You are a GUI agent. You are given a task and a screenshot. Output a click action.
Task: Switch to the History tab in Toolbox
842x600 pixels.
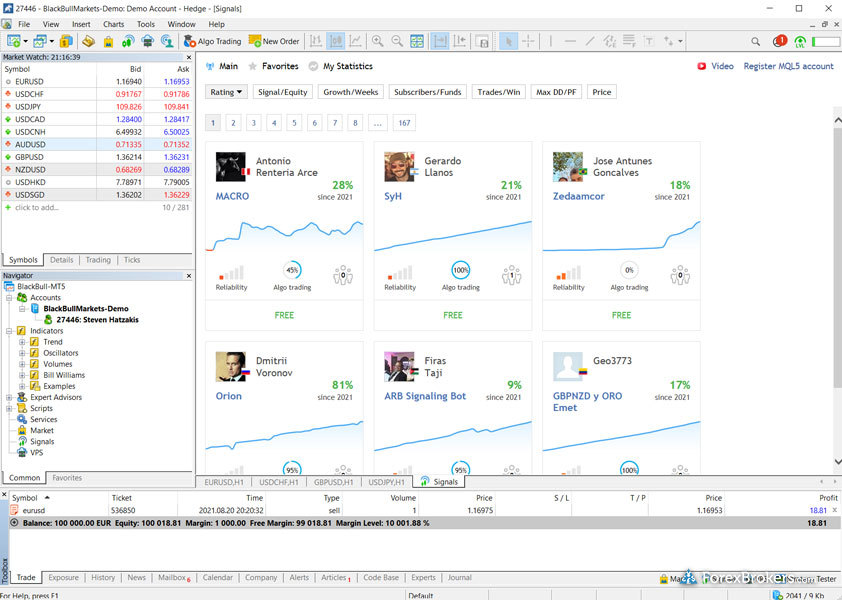[x=103, y=577]
